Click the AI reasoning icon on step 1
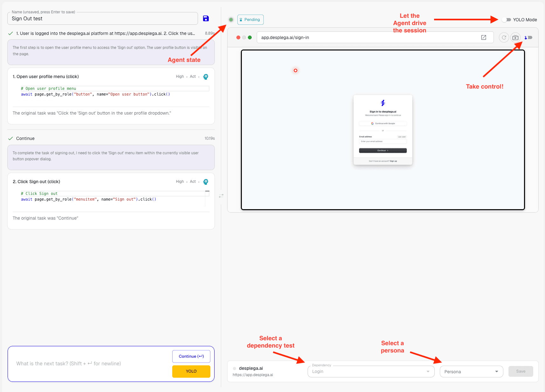This screenshot has height=392, width=545. (x=206, y=76)
